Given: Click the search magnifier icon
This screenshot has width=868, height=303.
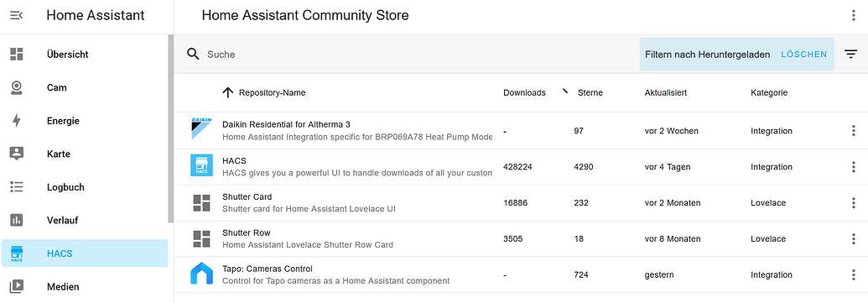Looking at the screenshot, I should pos(193,54).
